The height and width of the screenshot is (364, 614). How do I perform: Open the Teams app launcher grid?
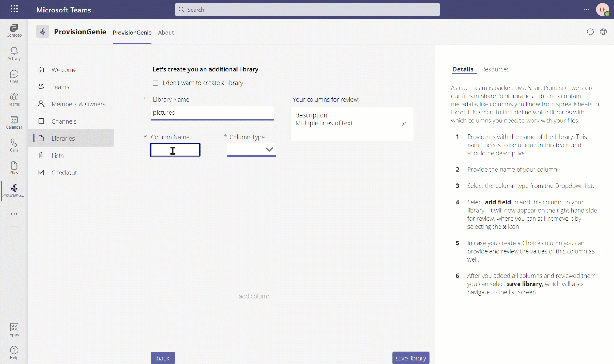[x=14, y=9]
